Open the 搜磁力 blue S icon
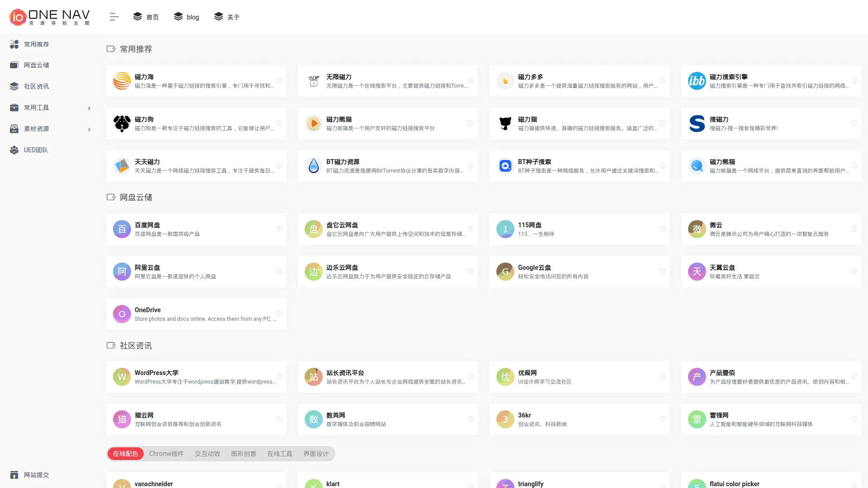868x488 pixels. (697, 123)
